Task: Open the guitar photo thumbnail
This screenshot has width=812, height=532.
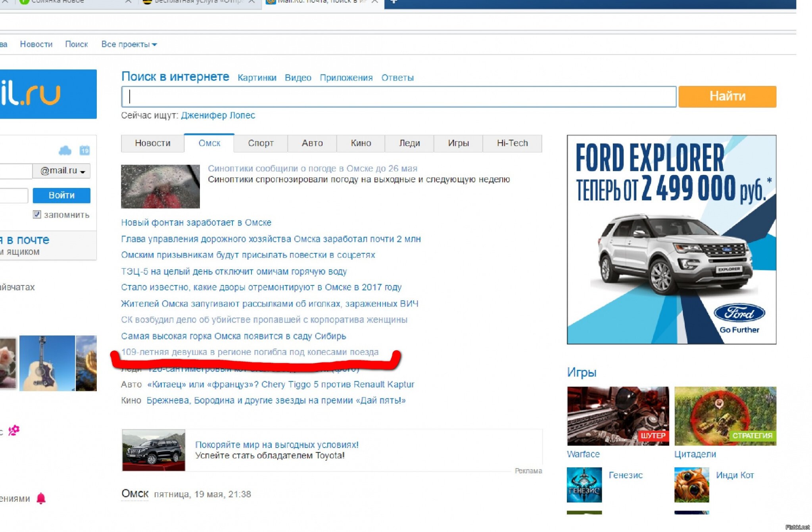Action: click(47, 363)
